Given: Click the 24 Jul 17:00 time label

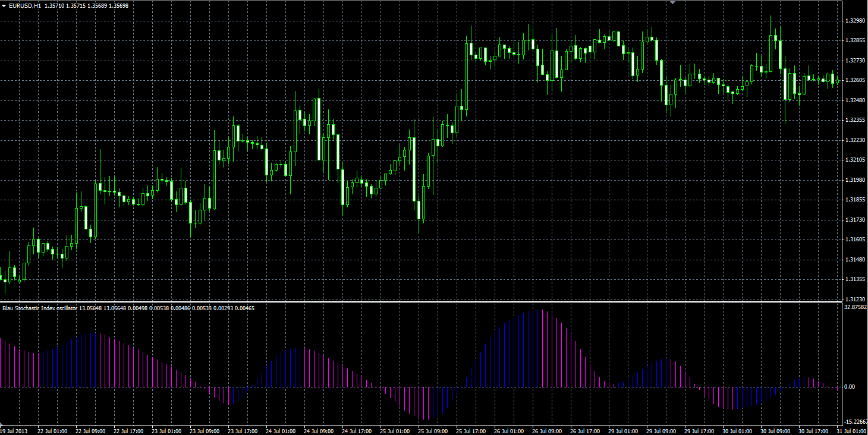Looking at the screenshot, I should 357,431.
